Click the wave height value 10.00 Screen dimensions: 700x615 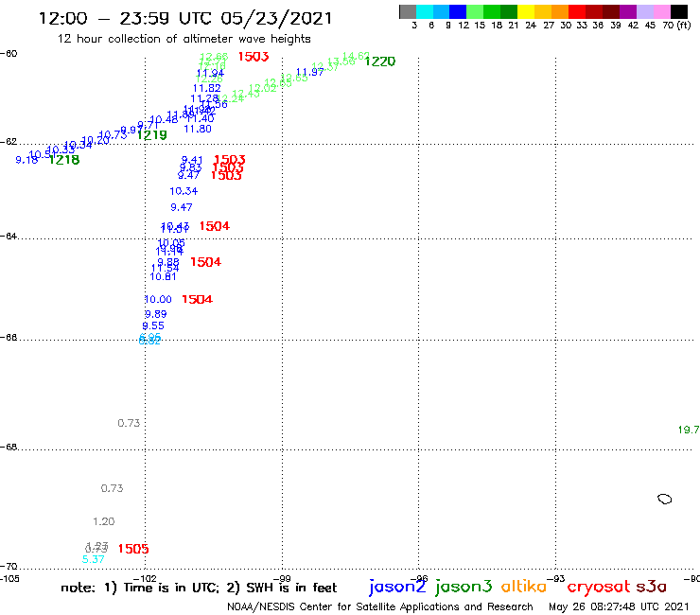pyautogui.click(x=158, y=300)
